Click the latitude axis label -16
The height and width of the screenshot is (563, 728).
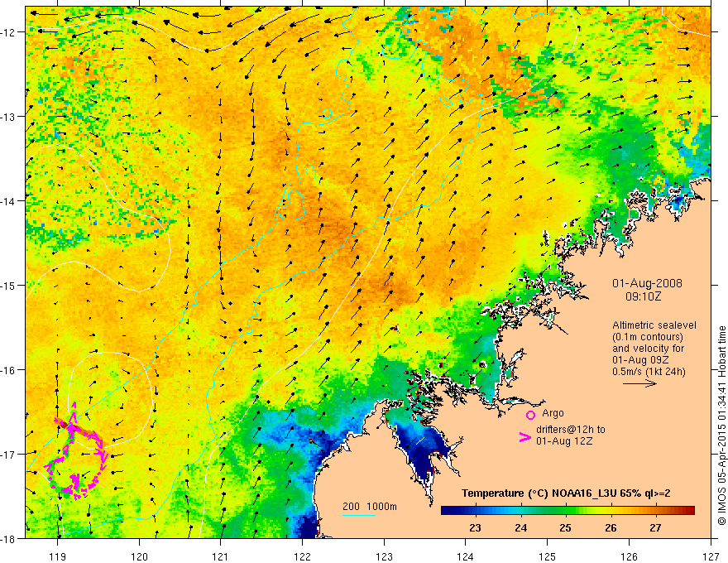click(x=9, y=370)
